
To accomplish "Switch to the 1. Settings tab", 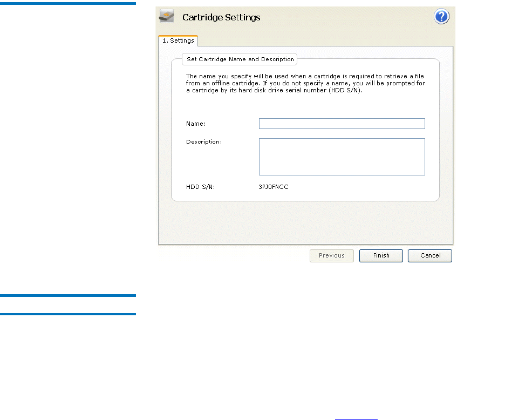I will (178, 40).
